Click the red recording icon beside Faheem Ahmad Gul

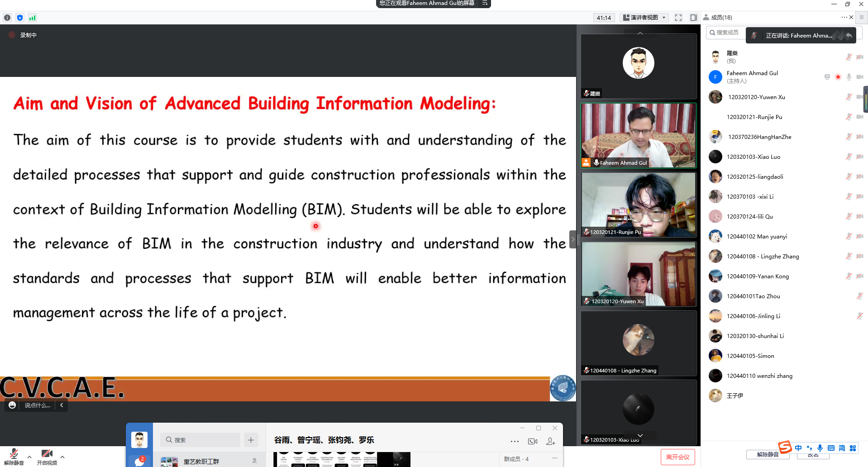point(838,77)
